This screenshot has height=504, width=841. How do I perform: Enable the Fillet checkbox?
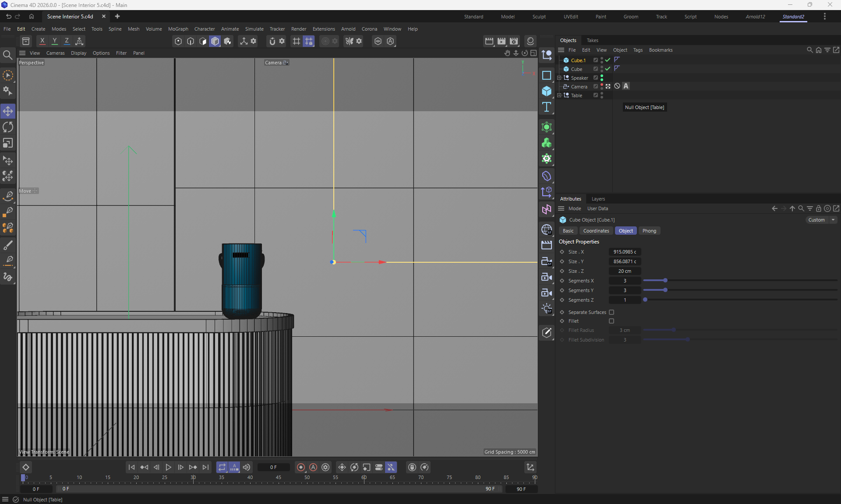coord(611,321)
